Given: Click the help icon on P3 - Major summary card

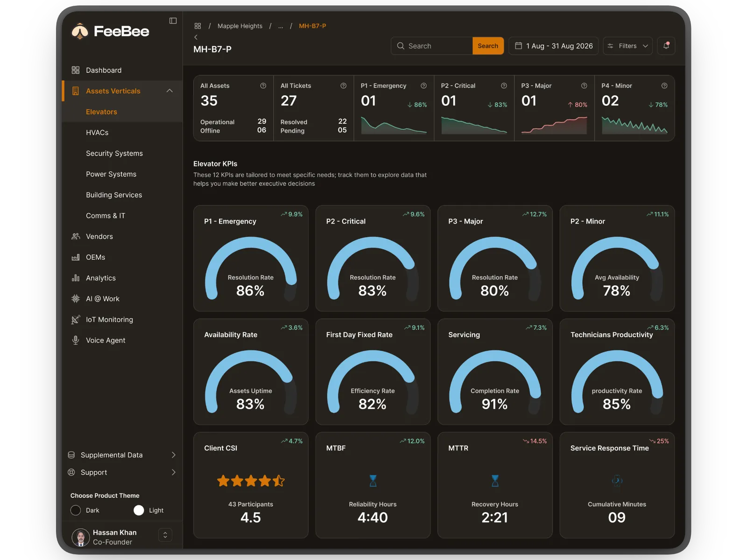Looking at the screenshot, I should point(584,86).
